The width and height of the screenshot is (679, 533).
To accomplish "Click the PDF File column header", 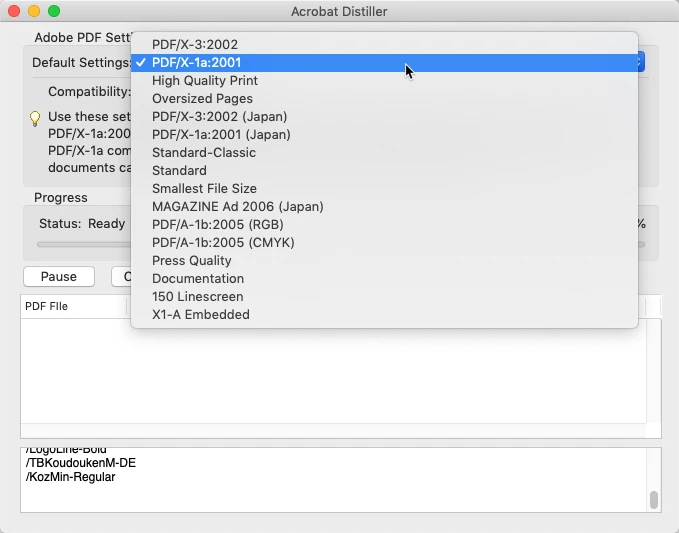I will pos(74,307).
